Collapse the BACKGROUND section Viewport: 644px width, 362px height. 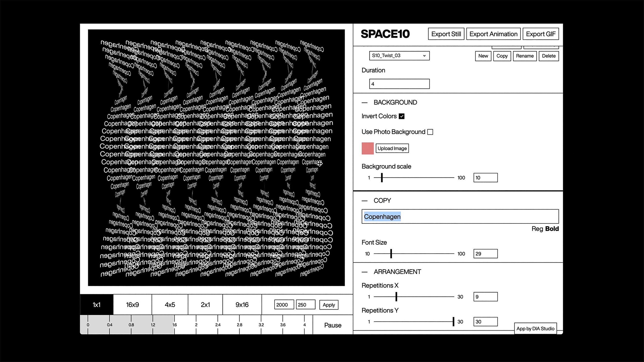click(364, 102)
